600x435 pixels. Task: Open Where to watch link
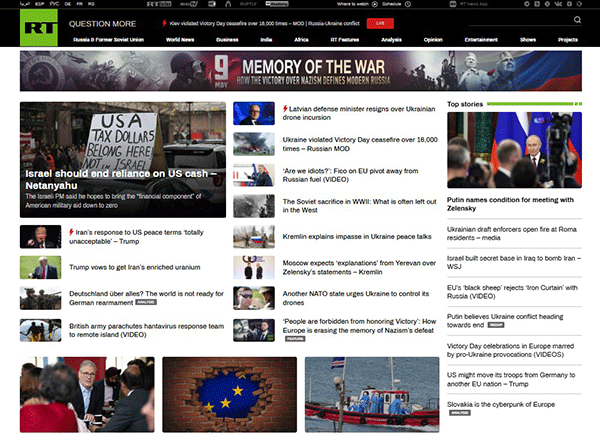click(352, 4)
